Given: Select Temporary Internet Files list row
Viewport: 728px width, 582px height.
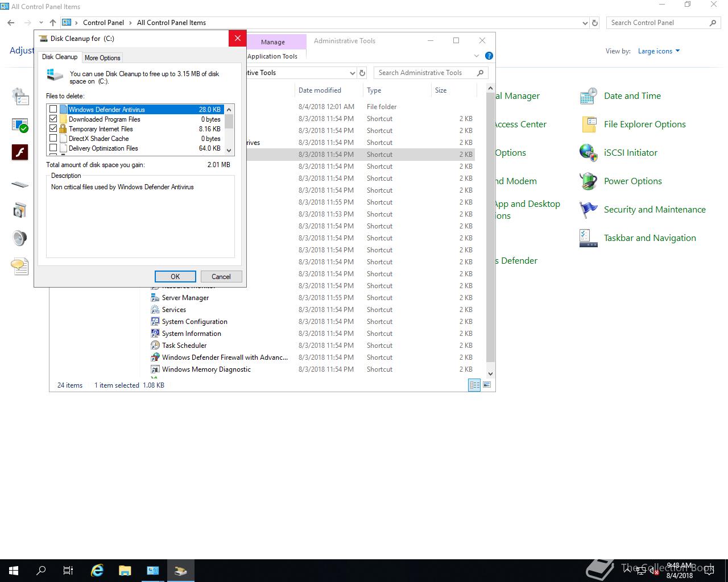Looking at the screenshot, I should click(135, 129).
